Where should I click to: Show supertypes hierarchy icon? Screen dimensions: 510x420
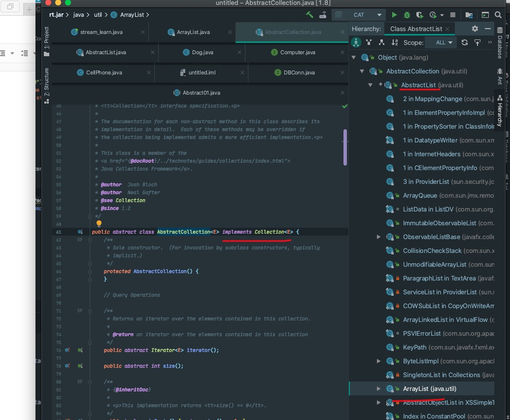pyautogui.click(x=369, y=42)
